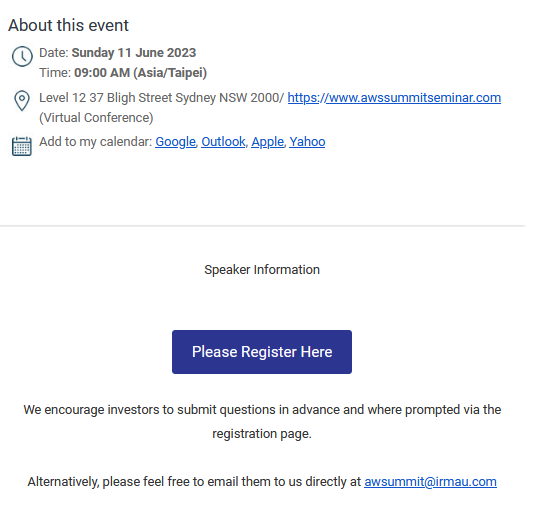Email awsummit@irmau.com via the link
This screenshot has width=534, height=505.
tap(430, 482)
